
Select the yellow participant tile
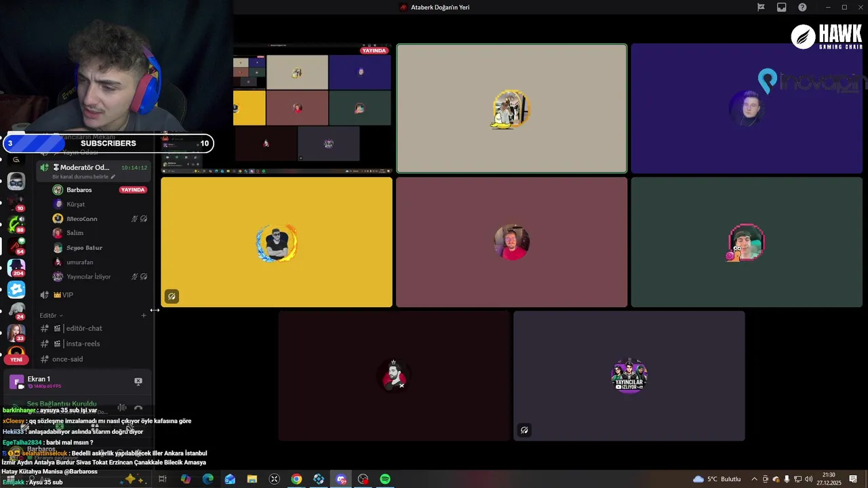277,242
